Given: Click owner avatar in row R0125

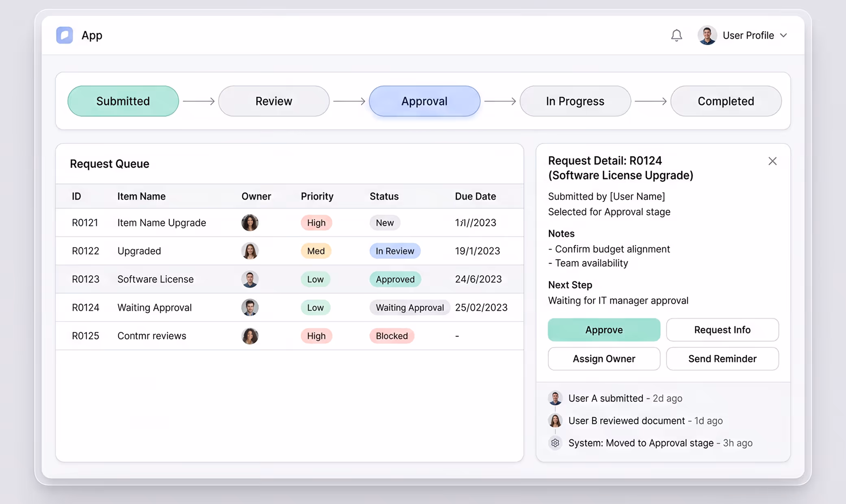Looking at the screenshot, I should point(250,336).
